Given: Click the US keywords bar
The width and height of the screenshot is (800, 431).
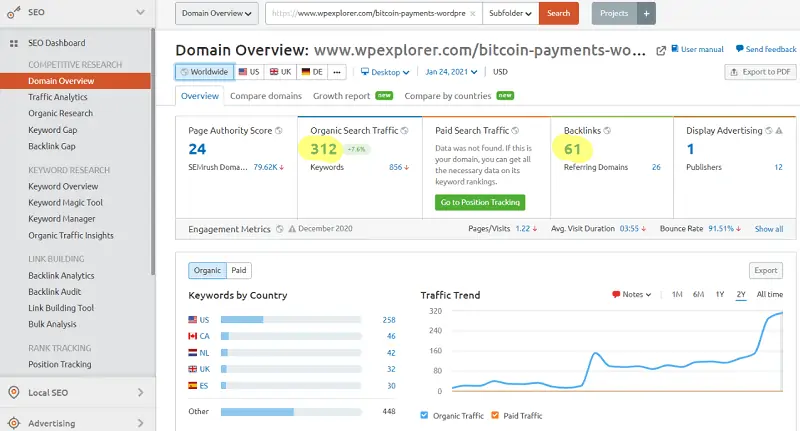Looking at the screenshot, I should click(x=291, y=320).
